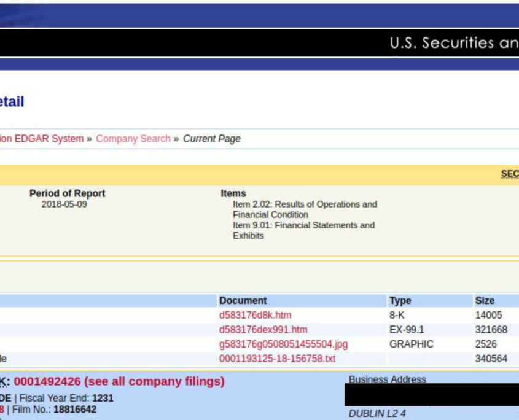Click the Company Search breadcrumb link
This screenshot has width=519, height=420.
(133, 139)
